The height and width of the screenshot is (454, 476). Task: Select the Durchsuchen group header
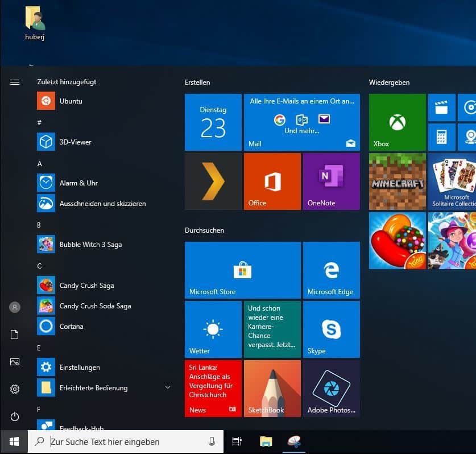tap(204, 230)
